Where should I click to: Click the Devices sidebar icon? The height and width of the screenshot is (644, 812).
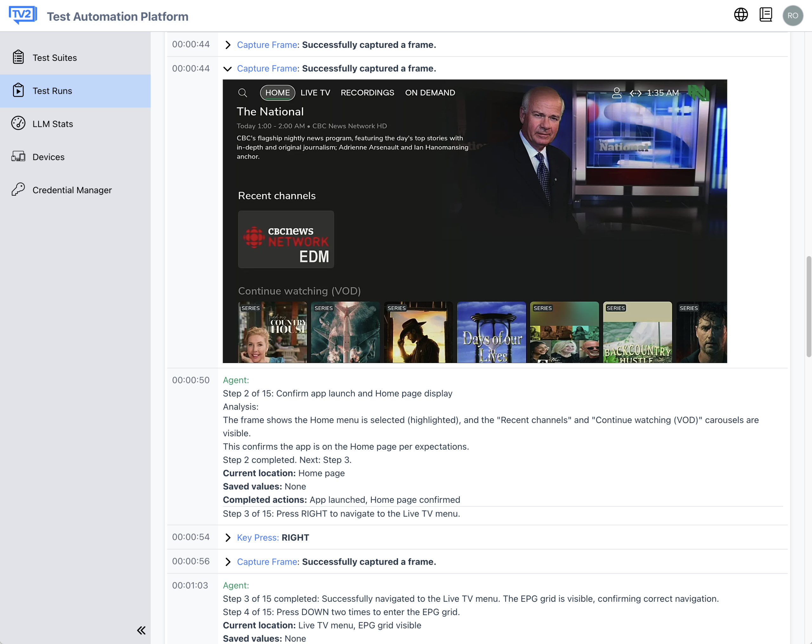click(18, 157)
